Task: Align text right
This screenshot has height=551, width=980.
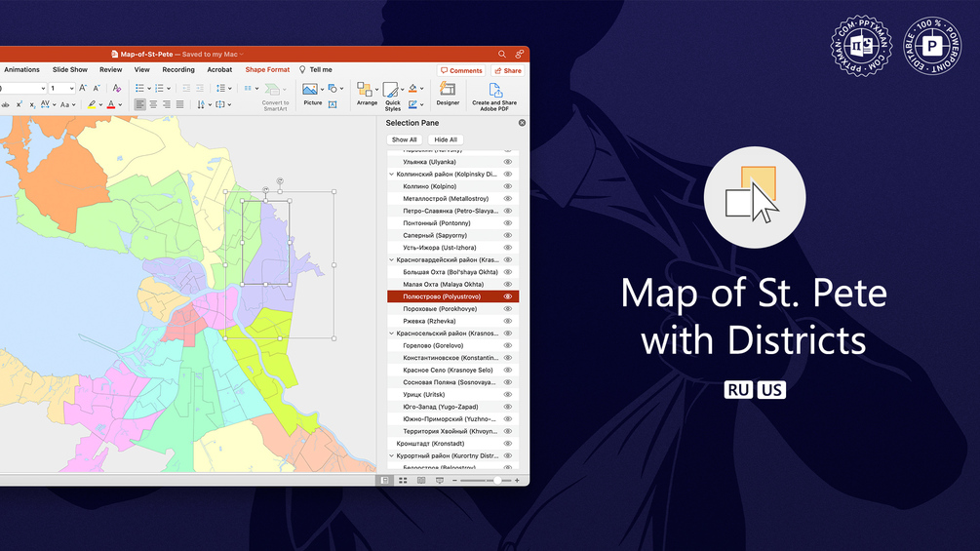Action: pyautogui.click(x=167, y=104)
